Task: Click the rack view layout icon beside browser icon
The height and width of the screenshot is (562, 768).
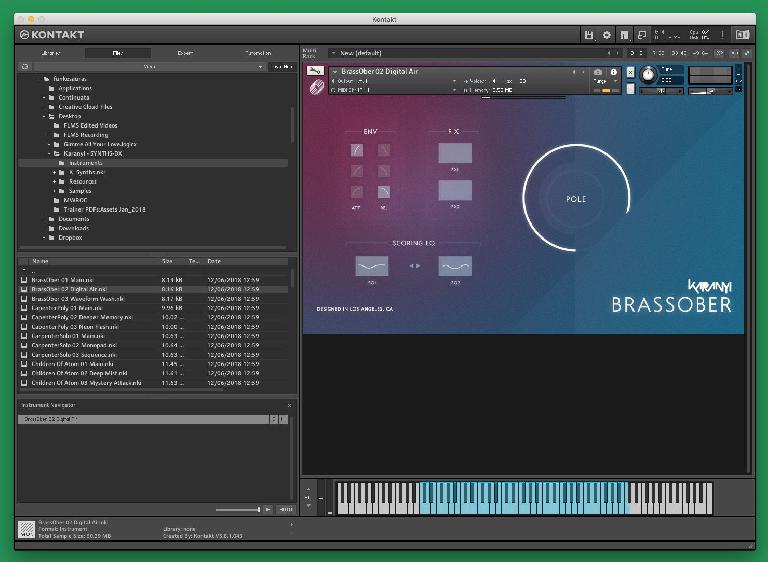Action: point(642,35)
